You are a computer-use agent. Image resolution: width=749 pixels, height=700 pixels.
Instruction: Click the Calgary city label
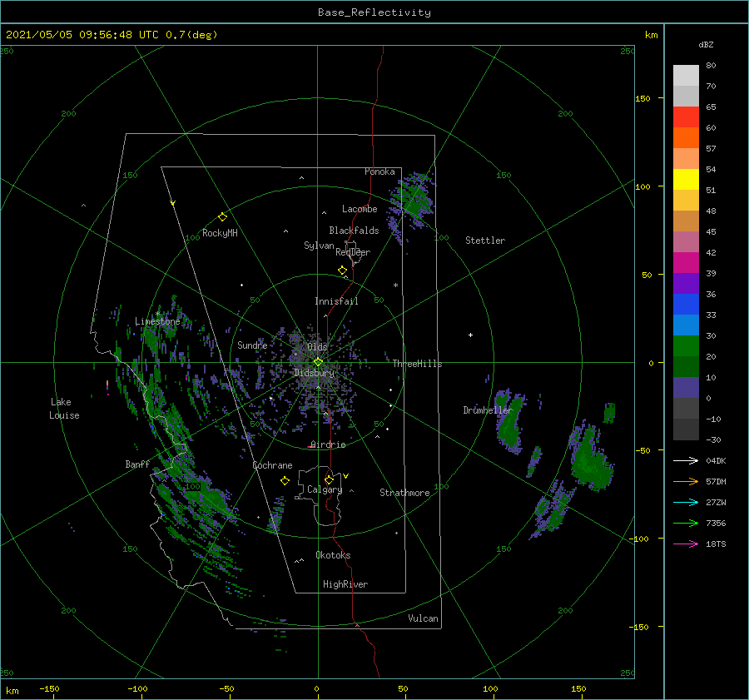(325, 489)
